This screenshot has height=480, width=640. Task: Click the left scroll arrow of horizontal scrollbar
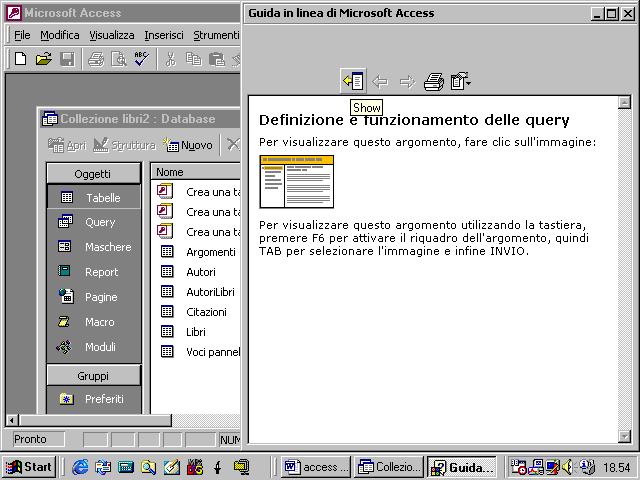pos(12,420)
